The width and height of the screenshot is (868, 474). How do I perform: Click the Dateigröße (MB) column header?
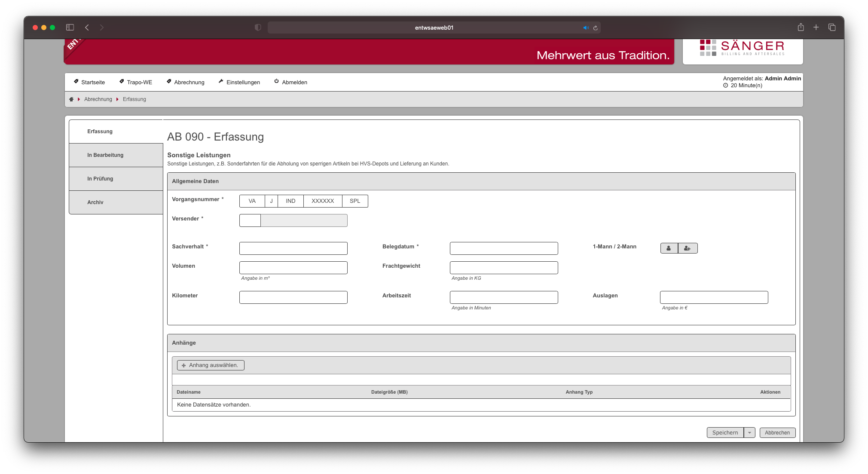point(389,392)
